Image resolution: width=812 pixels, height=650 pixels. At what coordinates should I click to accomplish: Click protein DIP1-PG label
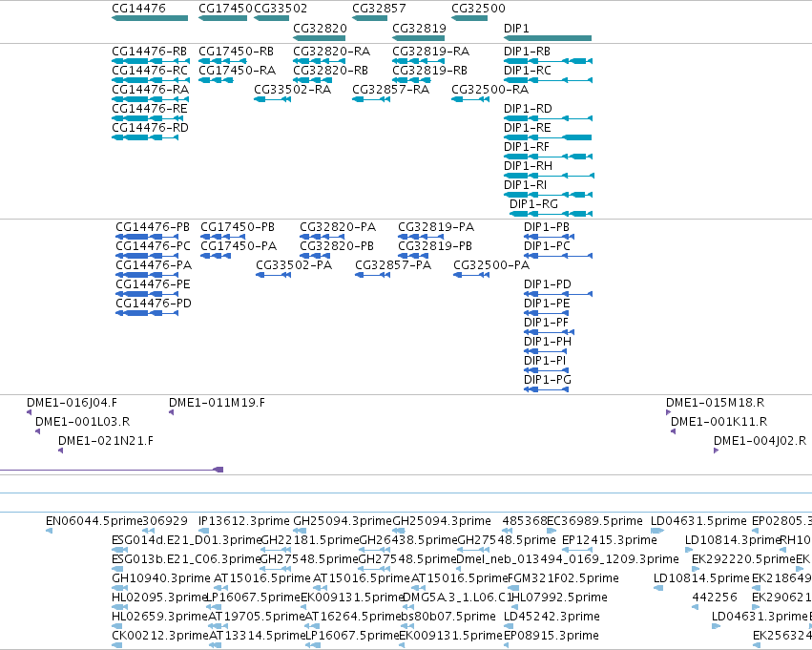point(548,380)
